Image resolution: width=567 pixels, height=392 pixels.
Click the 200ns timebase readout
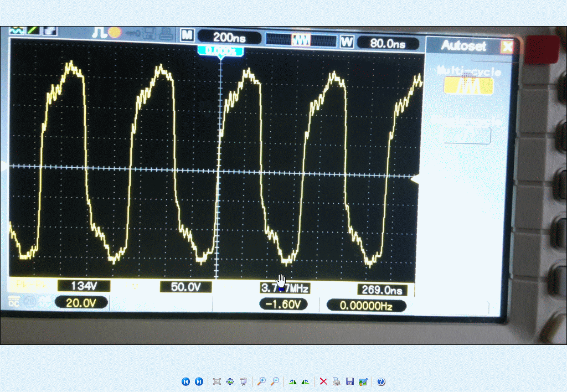point(229,38)
